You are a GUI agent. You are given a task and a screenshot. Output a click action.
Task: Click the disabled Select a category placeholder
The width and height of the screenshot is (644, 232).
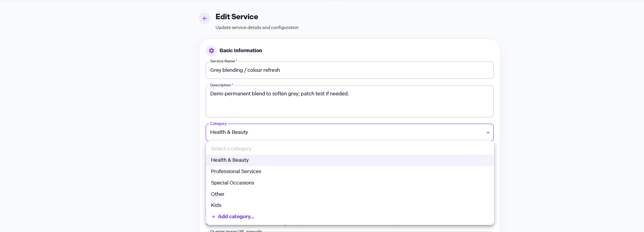[x=350, y=149]
